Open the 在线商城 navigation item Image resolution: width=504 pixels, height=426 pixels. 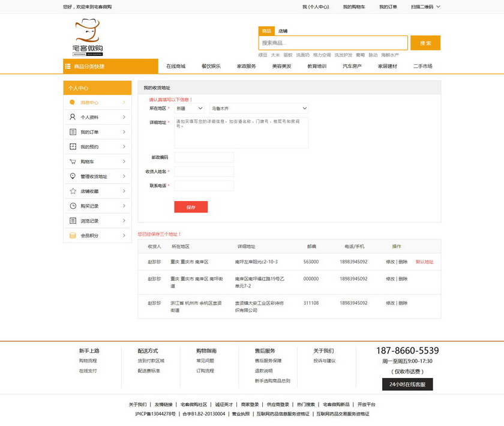click(x=176, y=66)
